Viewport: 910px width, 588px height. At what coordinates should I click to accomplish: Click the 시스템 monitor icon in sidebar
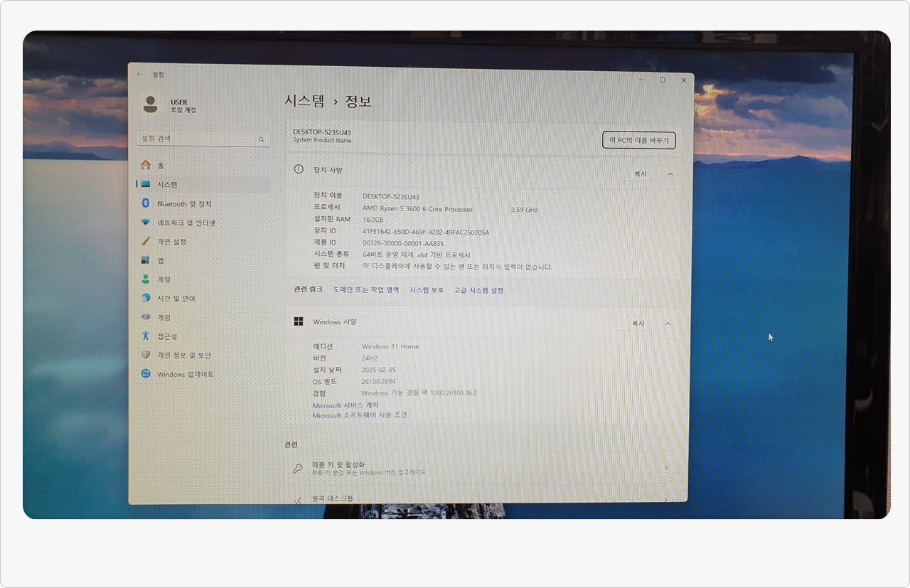coord(146,184)
